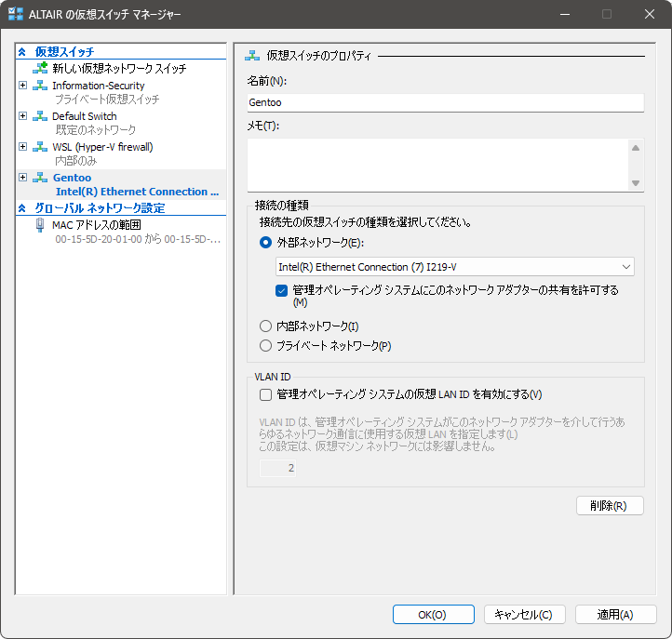Expand the WSL (Hyper-V firewall) tree node
This screenshot has height=639, width=672.
pos(22,147)
